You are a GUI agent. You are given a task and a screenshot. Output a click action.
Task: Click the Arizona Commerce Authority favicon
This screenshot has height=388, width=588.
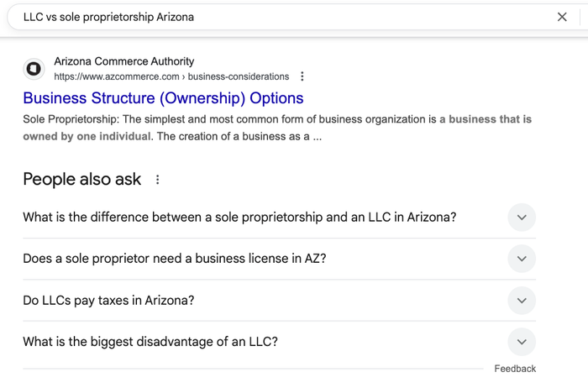[x=34, y=69]
